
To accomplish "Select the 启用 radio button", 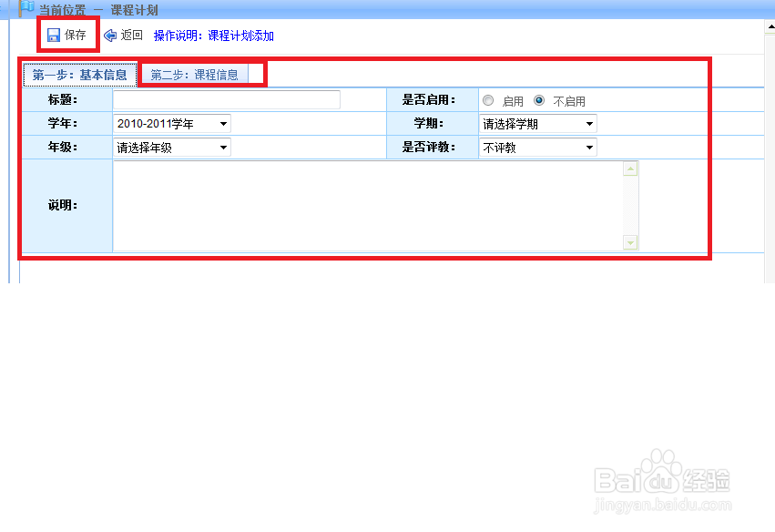I will [488, 100].
